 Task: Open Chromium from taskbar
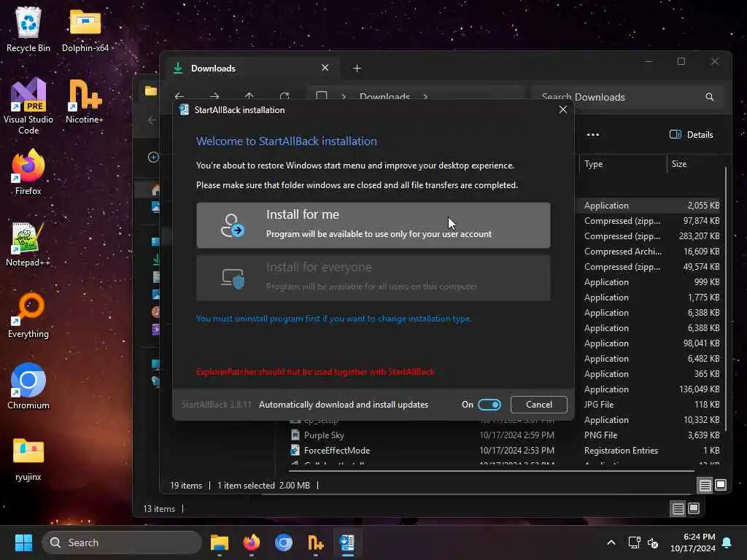[x=284, y=542]
